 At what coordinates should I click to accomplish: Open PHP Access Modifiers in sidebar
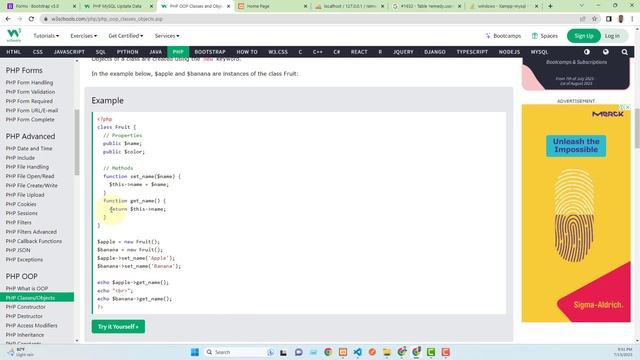[31, 326]
